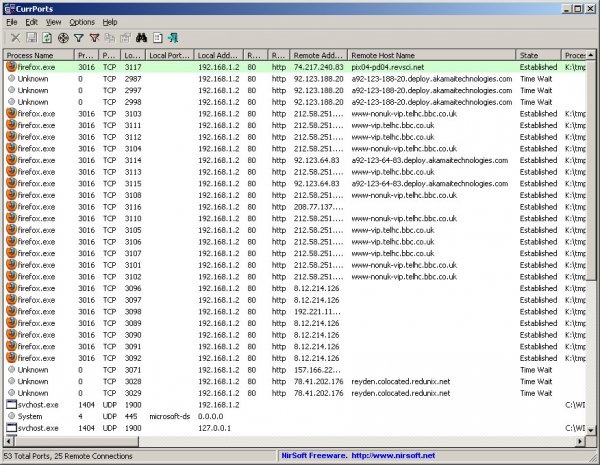Open the View menu

click(x=53, y=21)
